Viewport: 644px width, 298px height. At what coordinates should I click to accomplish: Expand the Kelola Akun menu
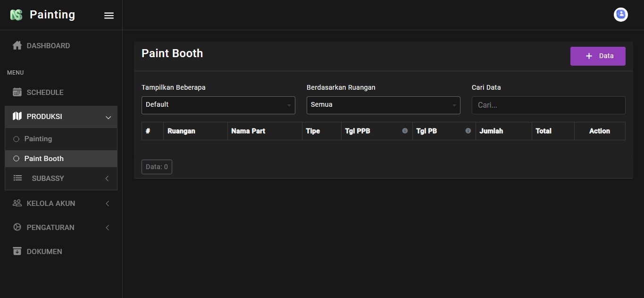tap(107, 204)
